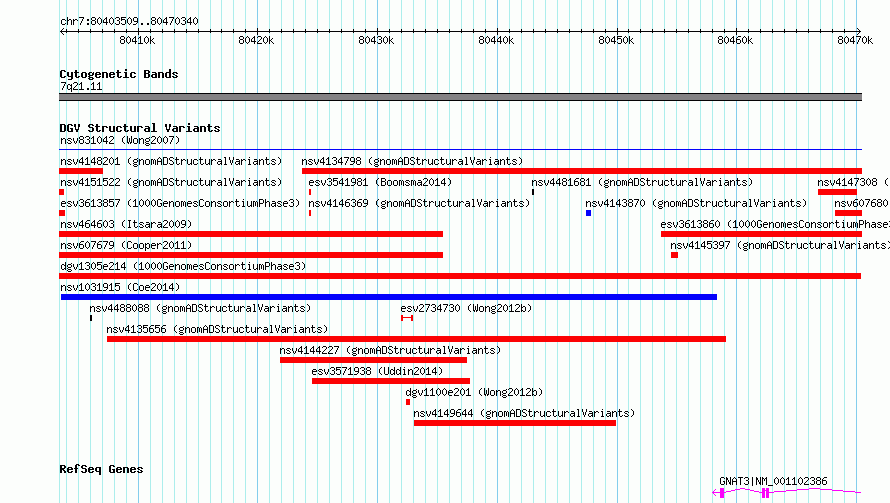Click the magenta GNAT3 gene arrow glyph
Viewport: 890px width, 503px height.
tap(787, 492)
